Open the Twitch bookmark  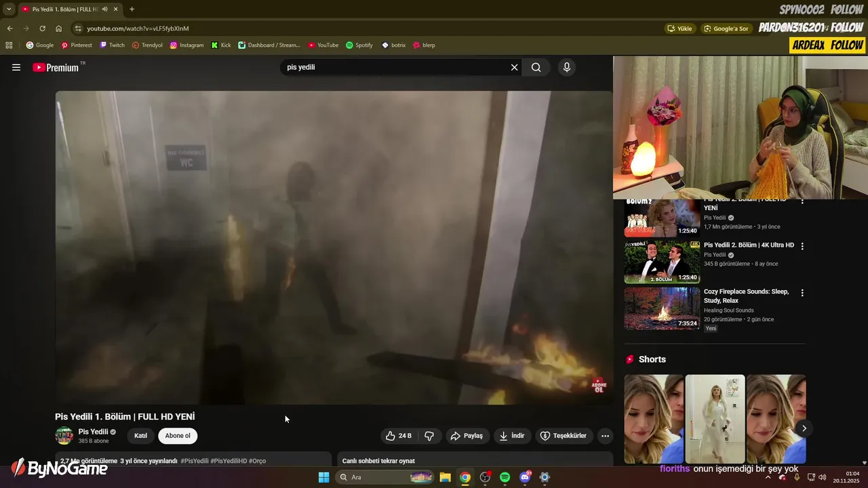coord(113,45)
